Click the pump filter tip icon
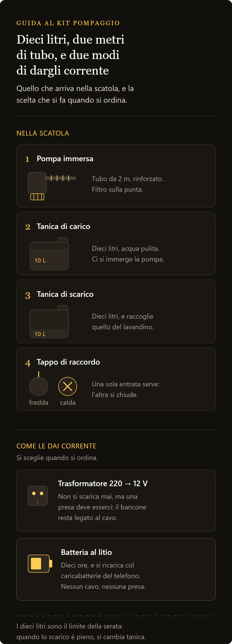The height and width of the screenshot is (644, 232). 37,197
